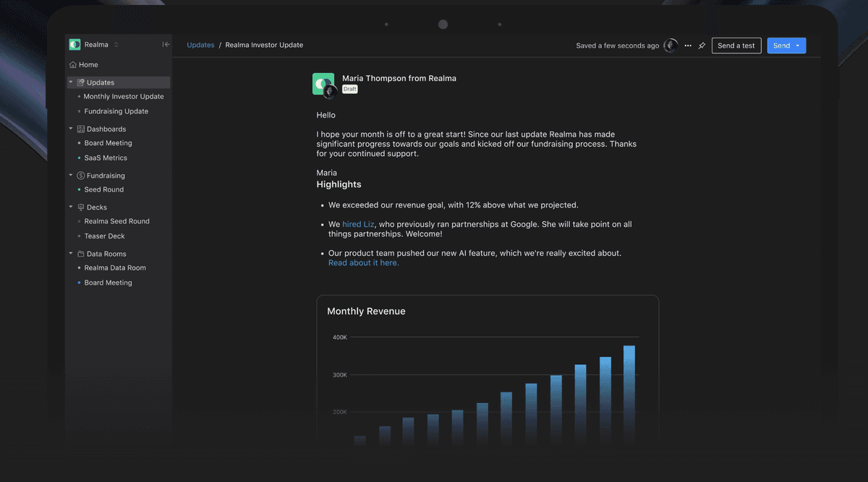Screen dimensions: 868x482
Task: Follow the 'hired Liz' link
Action: [358, 225]
